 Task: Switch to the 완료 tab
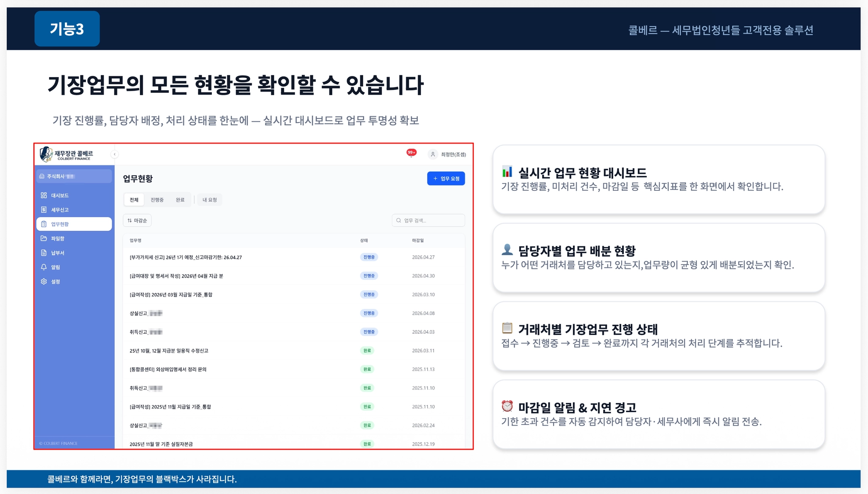click(x=180, y=200)
